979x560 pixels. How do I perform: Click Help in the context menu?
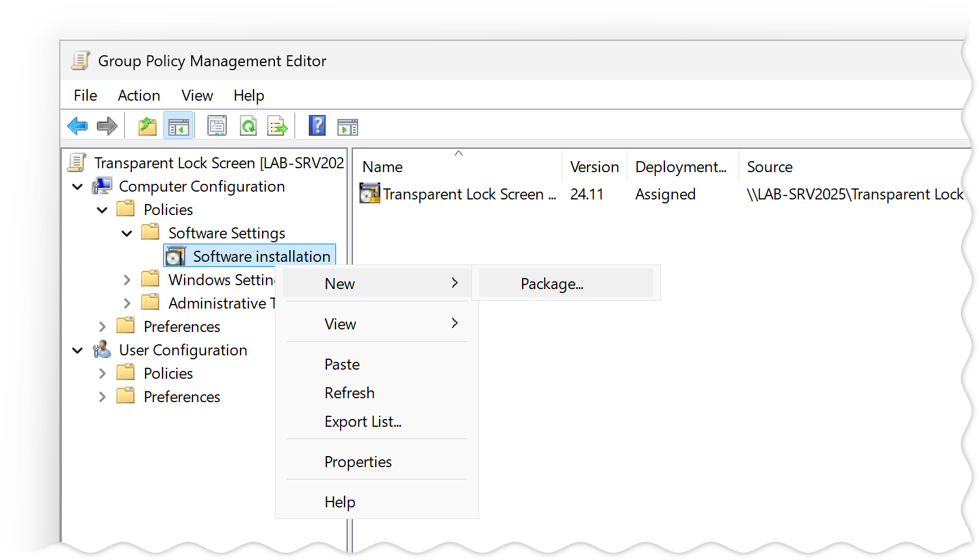coord(377,502)
